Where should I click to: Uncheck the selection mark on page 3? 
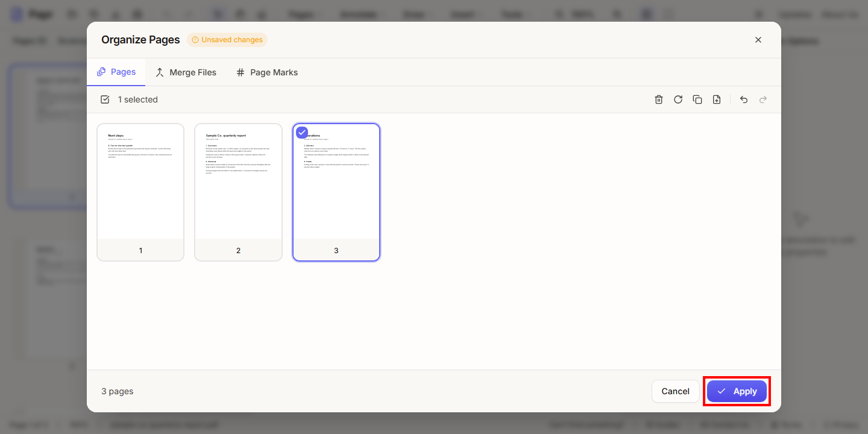(x=302, y=133)
